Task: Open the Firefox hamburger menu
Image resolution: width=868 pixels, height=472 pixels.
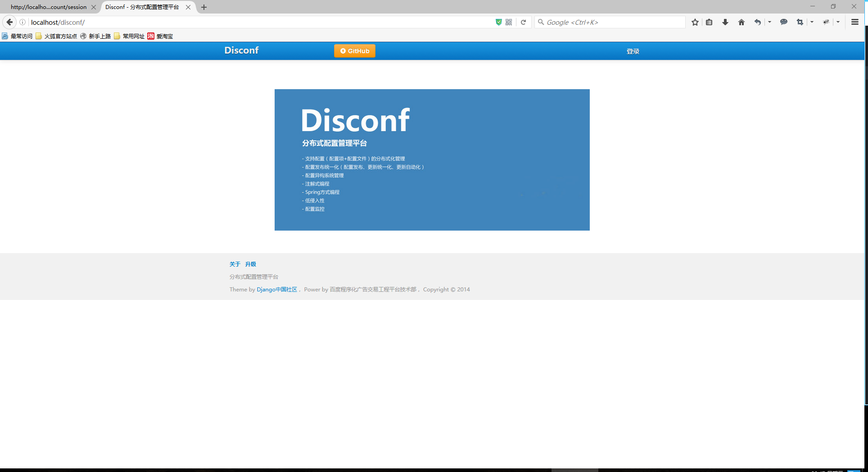Action: (855, 22)
